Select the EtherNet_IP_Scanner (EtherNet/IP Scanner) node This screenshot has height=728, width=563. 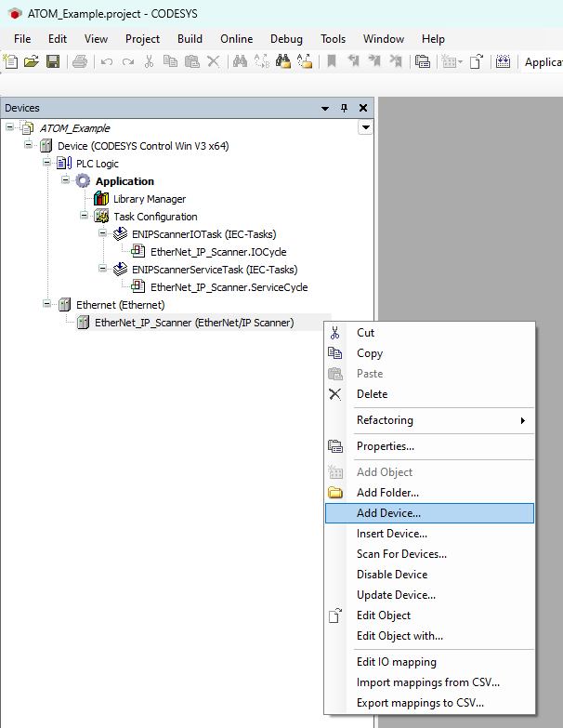click(x=194, y=323)
